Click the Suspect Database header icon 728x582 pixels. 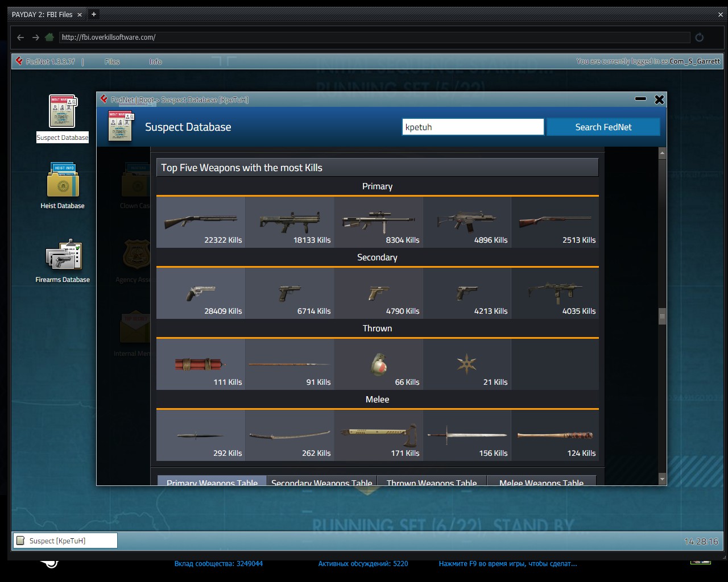point(121,126)
